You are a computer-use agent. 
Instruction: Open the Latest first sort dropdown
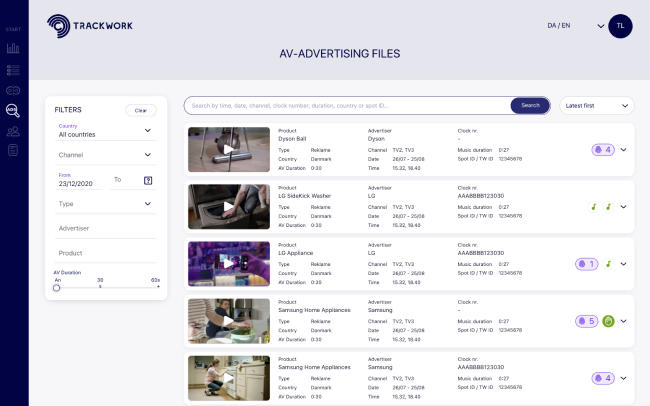[x=597, y=106]
